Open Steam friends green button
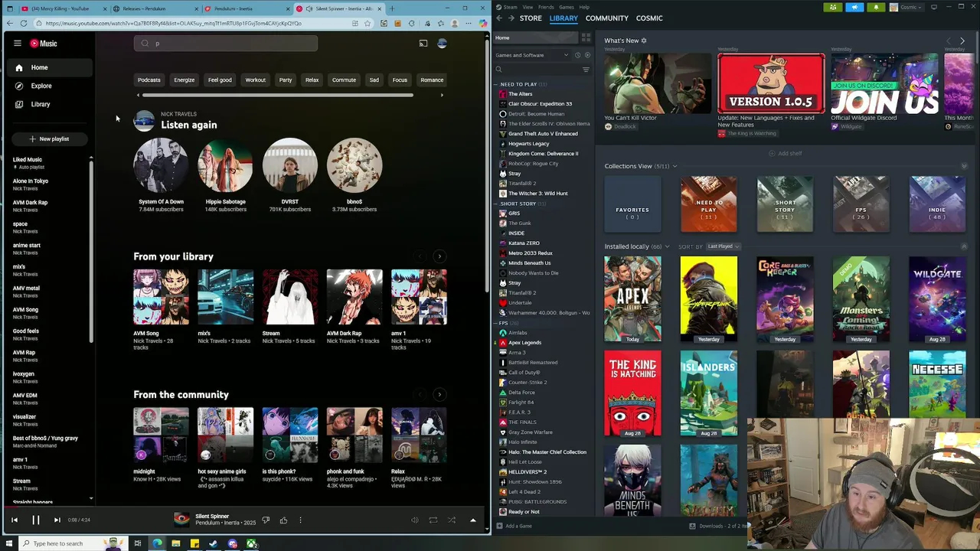 coord(834,7)
